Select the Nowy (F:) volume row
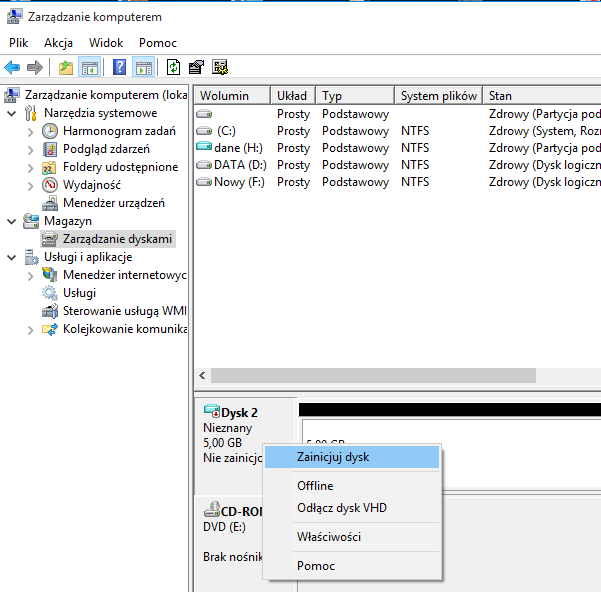Image resolution: width=601 pixels, height=592 pixels. click(397, 182)
